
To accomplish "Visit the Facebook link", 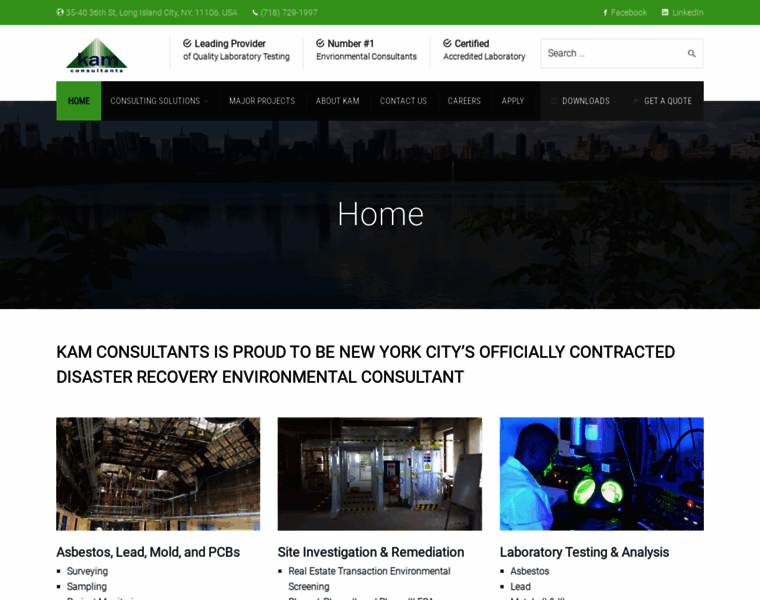I will coord(629,13).
